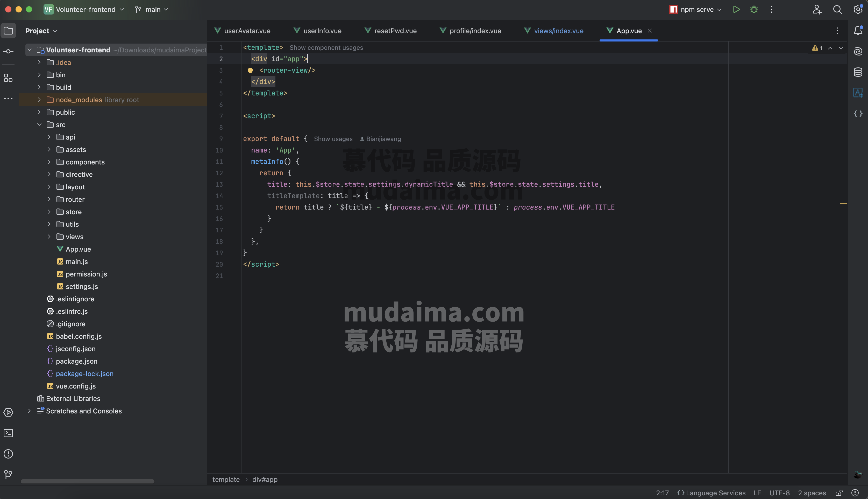Open the AI Assistant spiral icon
This screenshot has width=868, height=499.
(x=858, y=51)
